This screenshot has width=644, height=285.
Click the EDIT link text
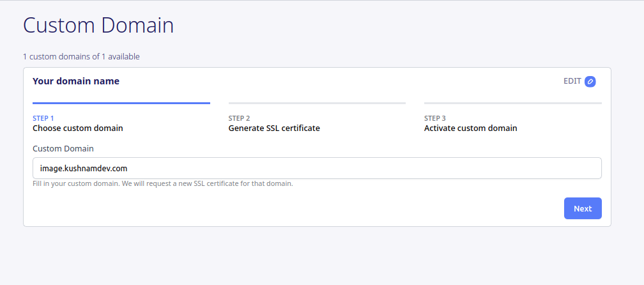point(572,81)
